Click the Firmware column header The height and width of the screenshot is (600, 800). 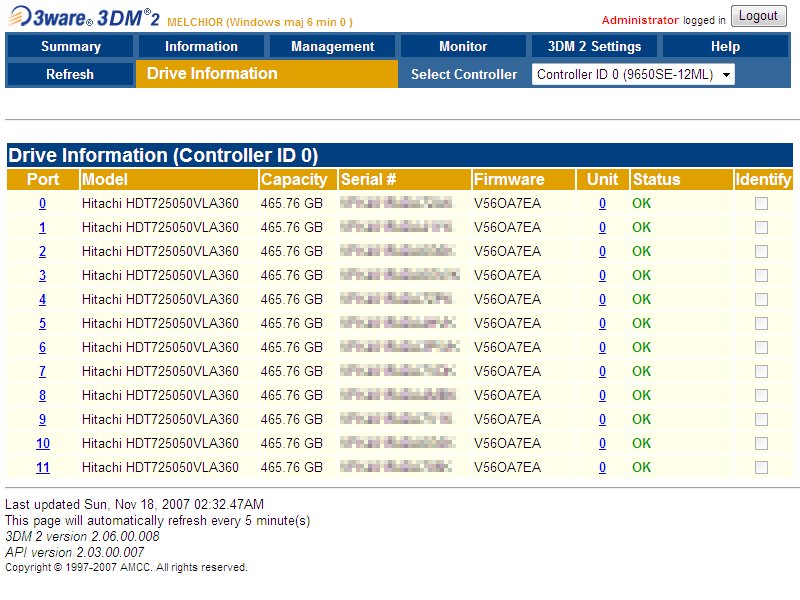(x=523, y=180)
